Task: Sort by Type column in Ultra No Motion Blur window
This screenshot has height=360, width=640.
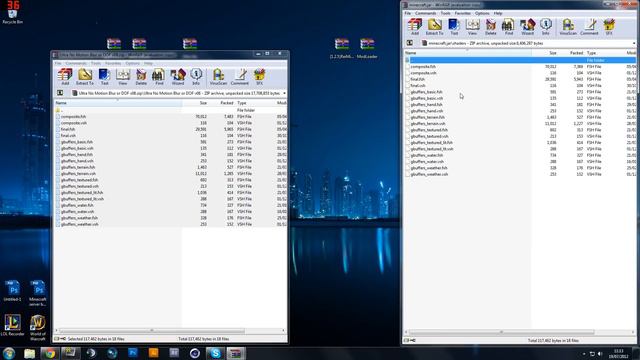Action: click(255, 103)
